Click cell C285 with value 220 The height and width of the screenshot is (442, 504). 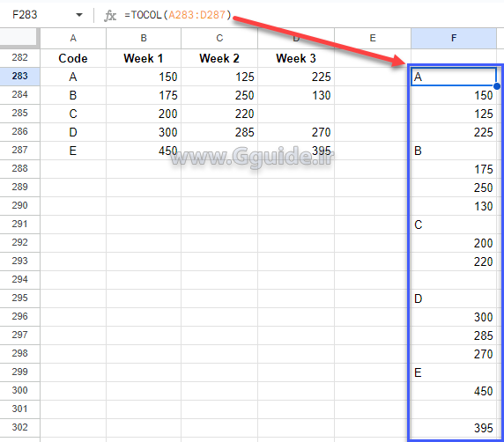[219, 114]
